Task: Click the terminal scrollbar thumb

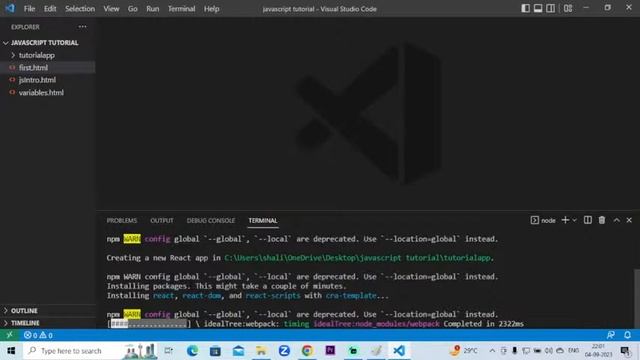Action: 636,298
